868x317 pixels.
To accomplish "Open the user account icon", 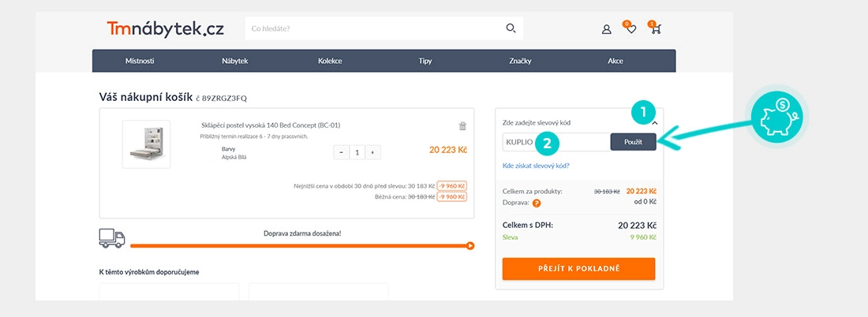I will coord(606,29).
